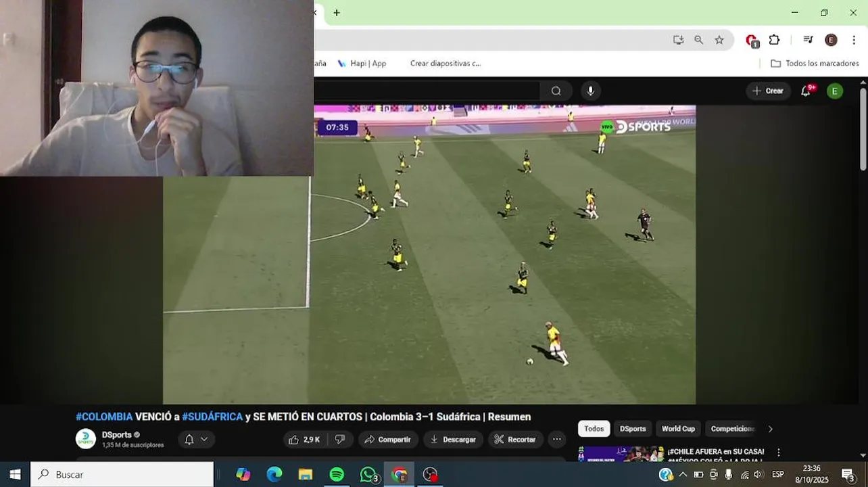Expand the subscription bell notification dropdown
Image resolution: width=868 pixels, height=487 pixels.
(x=196, y=440)
